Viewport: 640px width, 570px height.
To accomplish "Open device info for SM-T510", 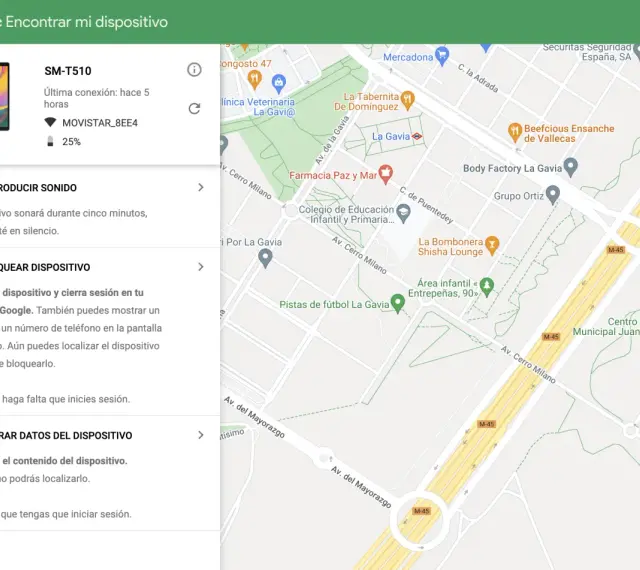I will click(194, 70).
